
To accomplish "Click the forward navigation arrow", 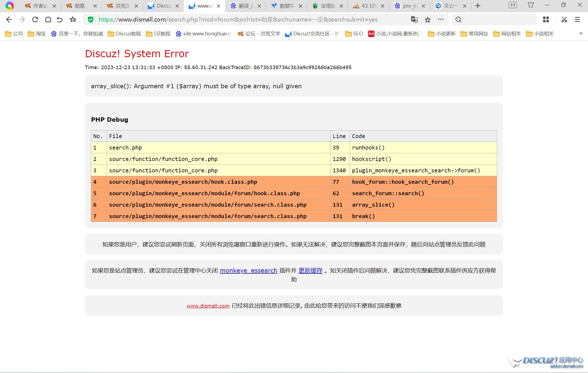I will coord(22,20).
